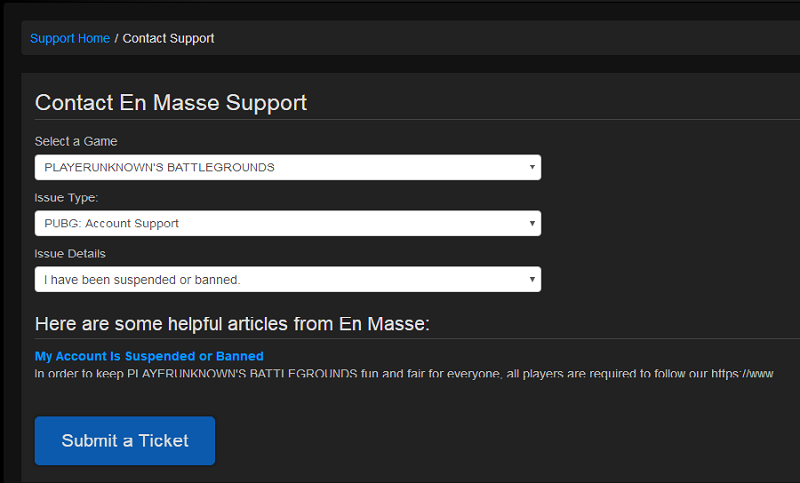Image resolution: width=800 pixels, height=483 pixels.
Task: Click the Issue Details label
Action: coord(70,254)
